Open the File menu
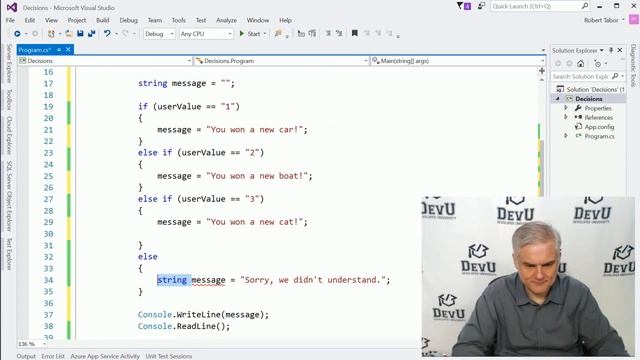 coord(10,20)
